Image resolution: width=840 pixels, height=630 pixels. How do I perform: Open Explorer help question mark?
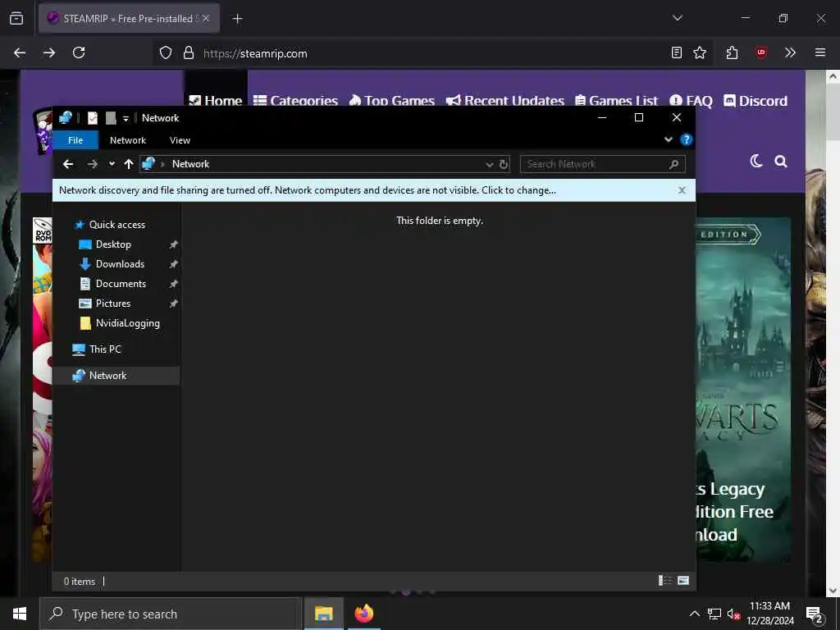[x=687, y=139]
